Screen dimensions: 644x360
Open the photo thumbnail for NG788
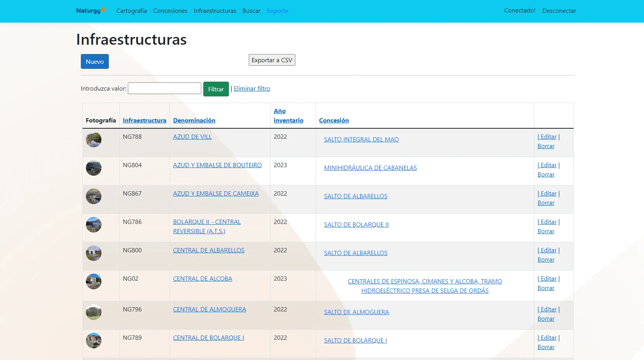[94, 140]
